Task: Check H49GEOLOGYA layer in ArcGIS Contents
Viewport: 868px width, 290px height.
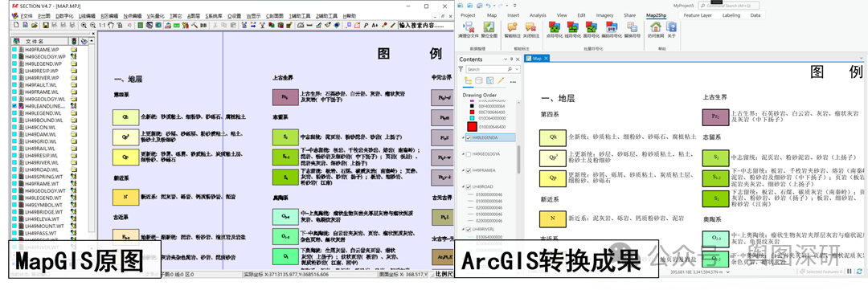Action: pyautogui.click(x=469, y=154)
